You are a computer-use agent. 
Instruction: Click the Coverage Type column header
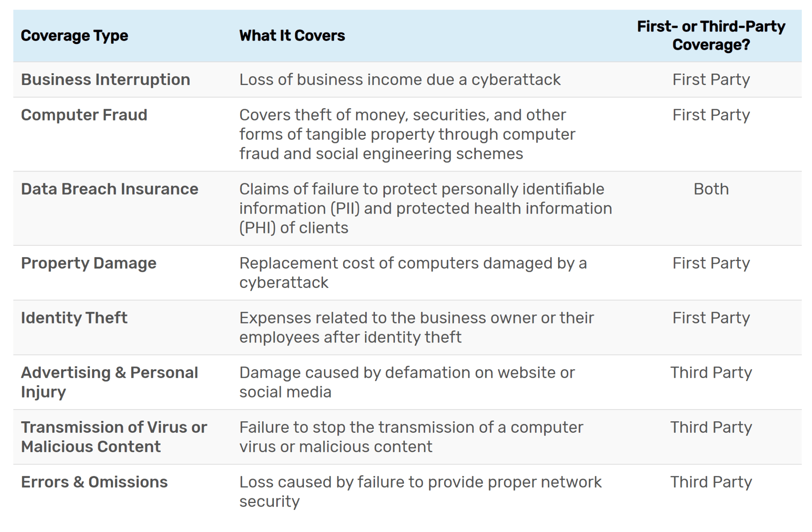tap(74, 36)
